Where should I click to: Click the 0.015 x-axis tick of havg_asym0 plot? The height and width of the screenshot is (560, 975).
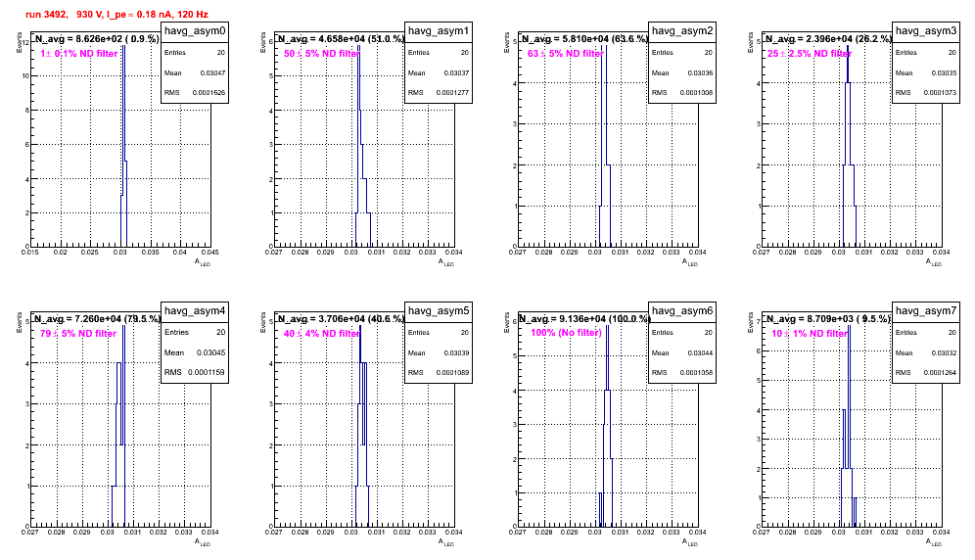click(x=29, y=252)
